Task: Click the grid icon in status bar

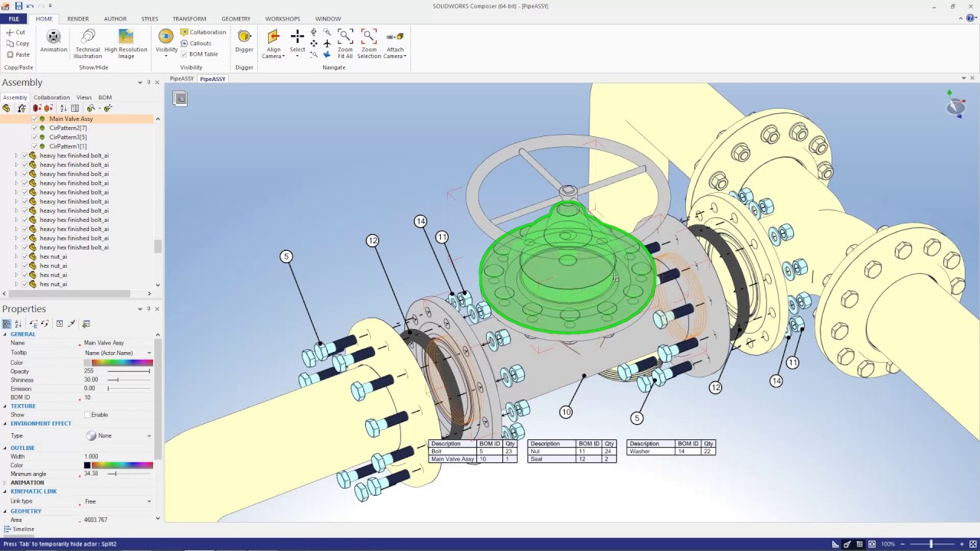Action: pyautogui.click(x=860, y=544)
